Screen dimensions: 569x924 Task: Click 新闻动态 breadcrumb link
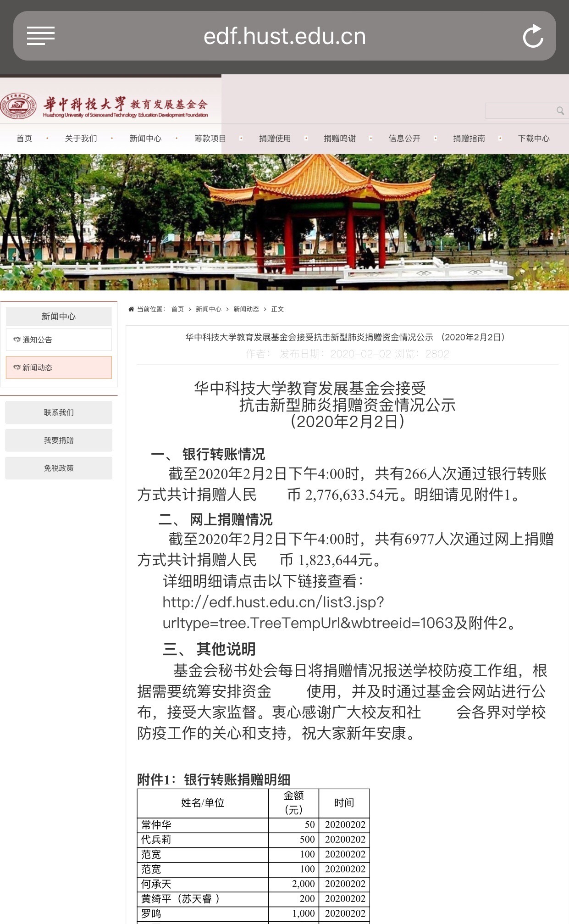click(246, 309)
